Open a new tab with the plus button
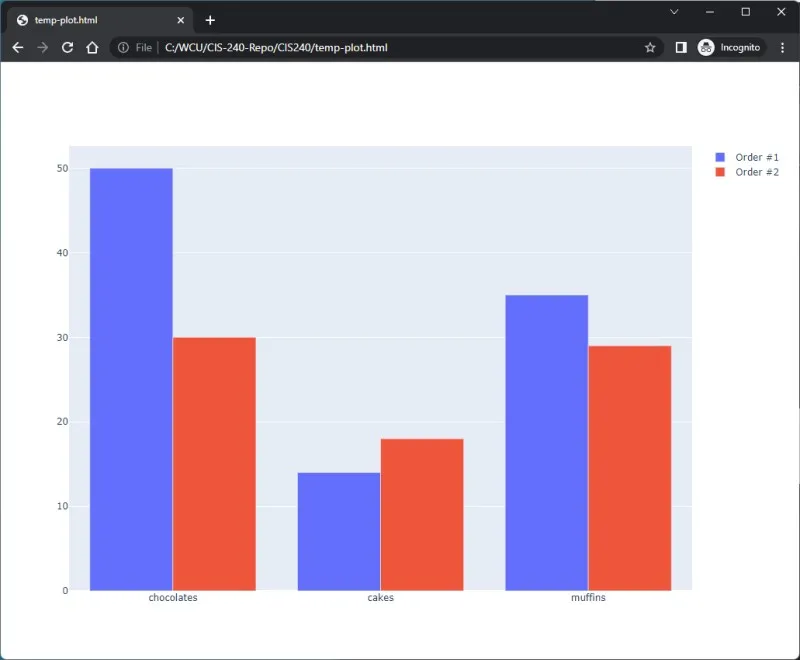 point(210,20)
